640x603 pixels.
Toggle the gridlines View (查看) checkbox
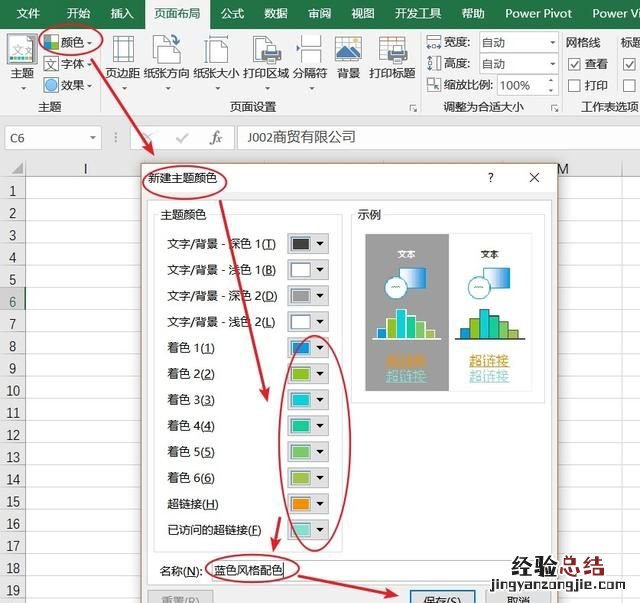click(x=574, y=64)
